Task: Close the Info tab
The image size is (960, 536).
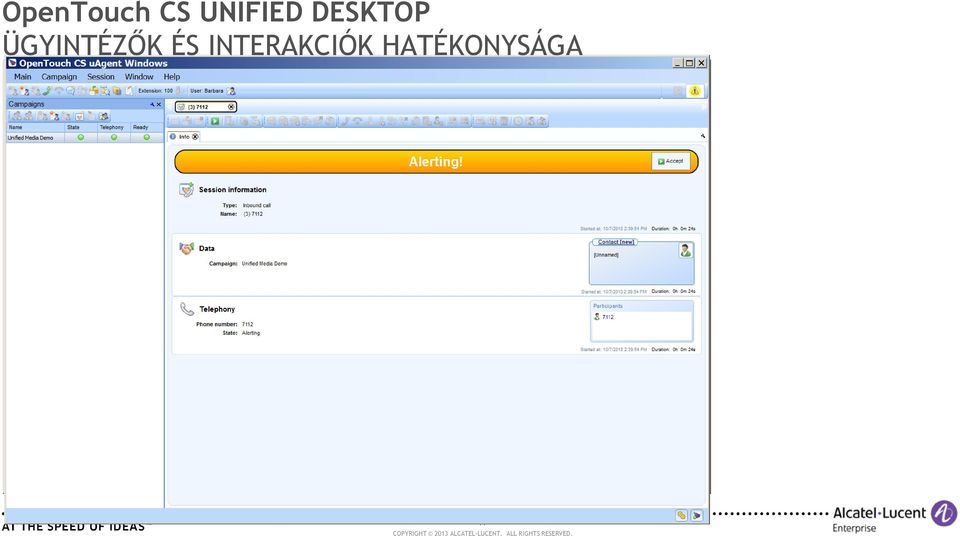Action: [x=195, y=137]
